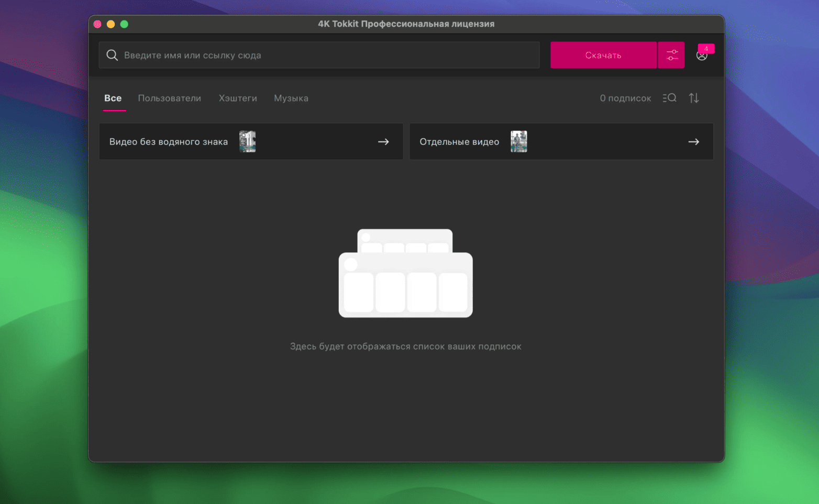Open the account profile icon
The width and height of the screenshot is (819, 504).
click(702, 55)
